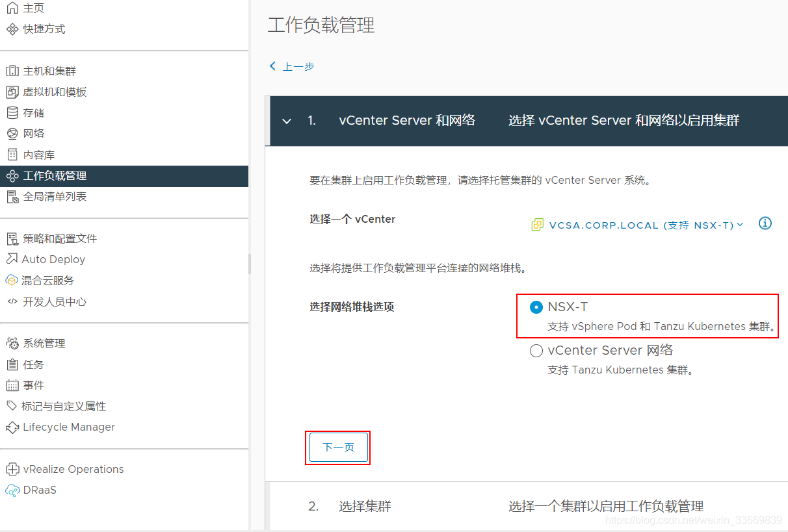Select 全局清单列表 menu item
788x532 pixels.
[55, 196]
